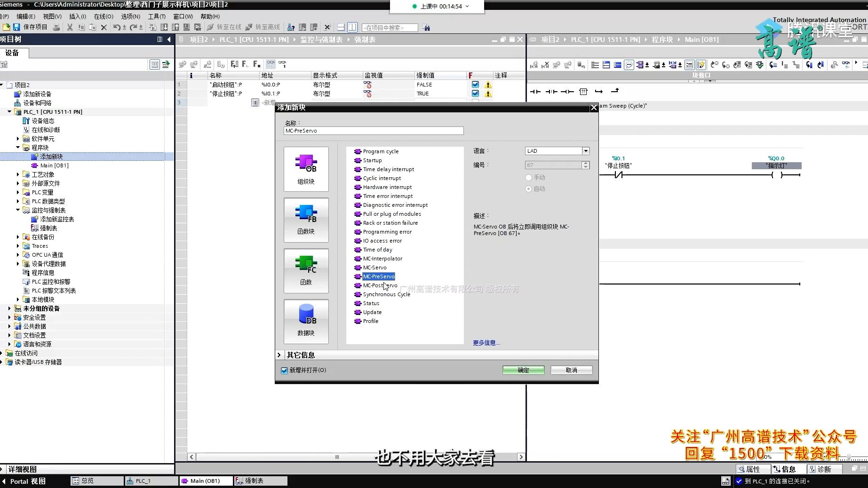
Task: Select the DB data block tile
Action: (306, 322)
